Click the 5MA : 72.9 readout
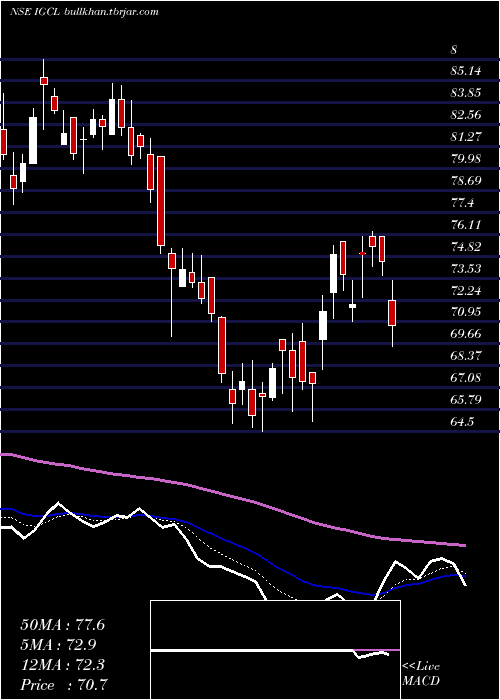500x700 pixels. point(59,645)
